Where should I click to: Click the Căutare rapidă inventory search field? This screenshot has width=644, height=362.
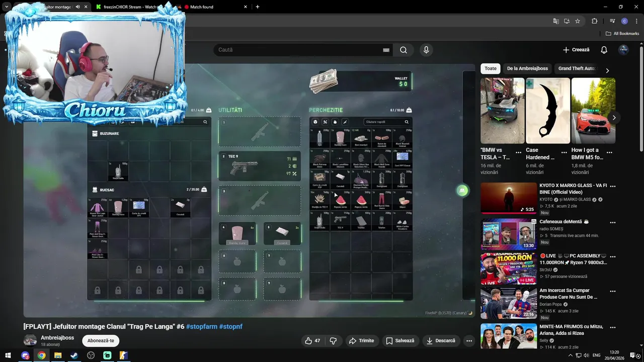(x=386, y=122)
